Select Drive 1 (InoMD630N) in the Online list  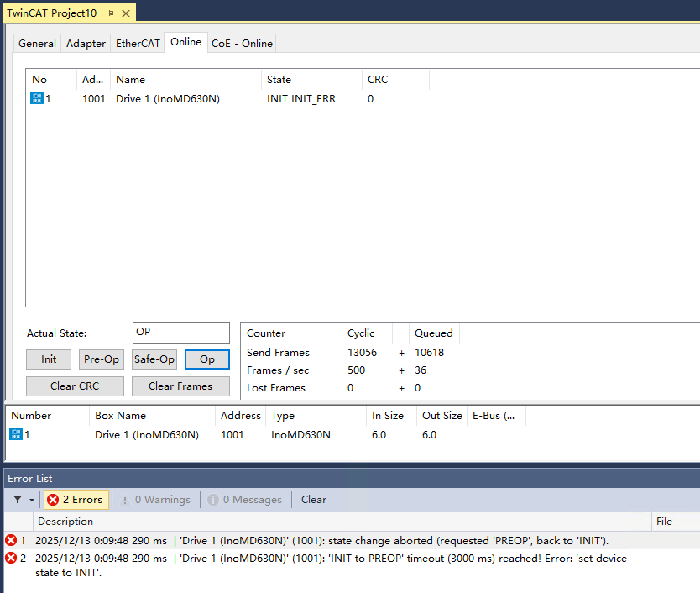pyautogui.click(x=168, y=99)
